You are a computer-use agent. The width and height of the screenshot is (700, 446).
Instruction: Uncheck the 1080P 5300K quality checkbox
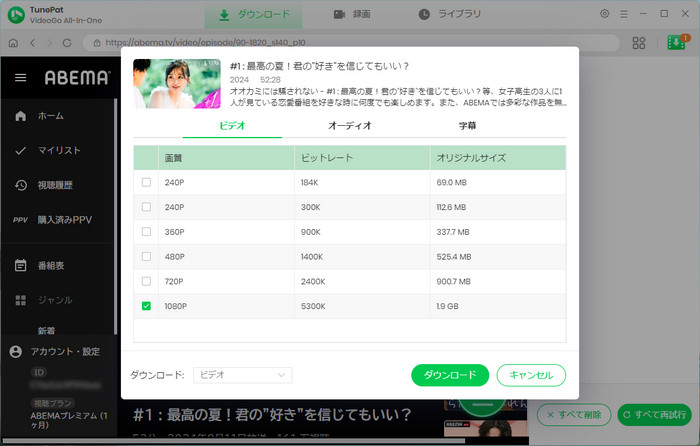(146, 306)
